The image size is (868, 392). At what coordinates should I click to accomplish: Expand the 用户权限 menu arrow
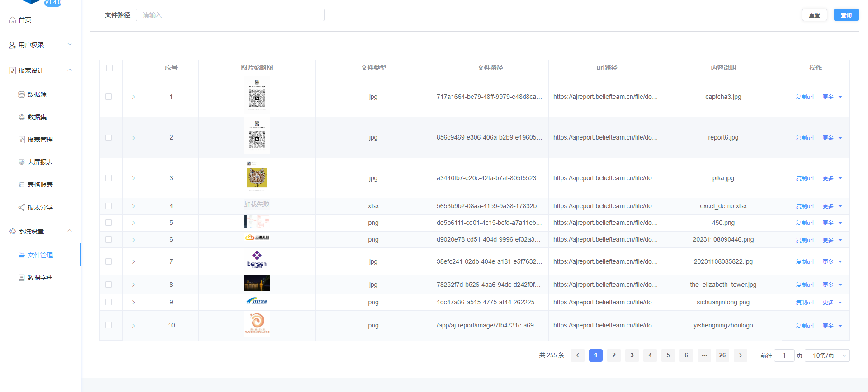coord(70,44)
